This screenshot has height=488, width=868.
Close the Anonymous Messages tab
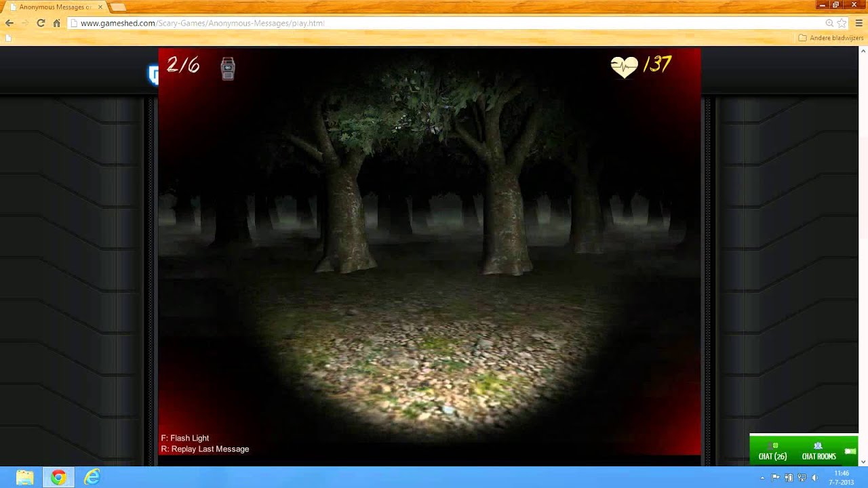pyautogui.click(x=100, y=7)
